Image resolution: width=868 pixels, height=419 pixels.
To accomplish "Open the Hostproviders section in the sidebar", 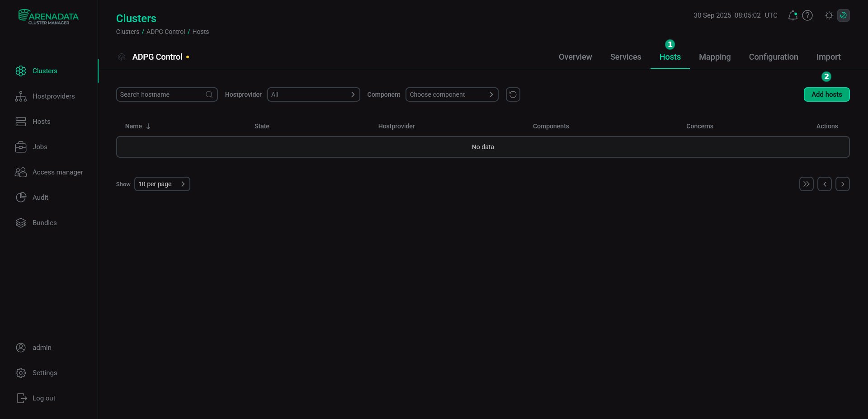I will click(53, 96).
